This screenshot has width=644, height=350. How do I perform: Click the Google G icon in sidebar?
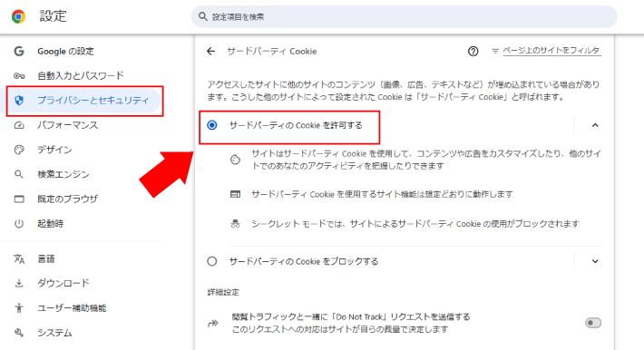[x=19, y=52]
